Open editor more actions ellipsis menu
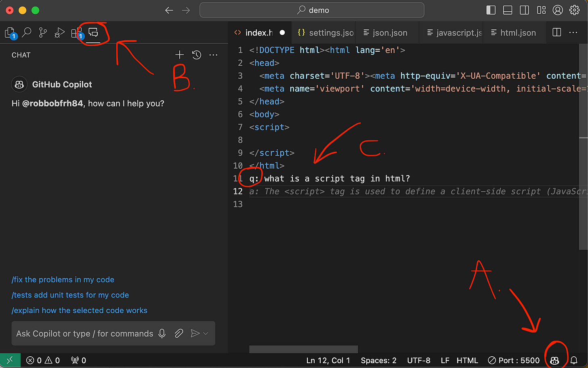Image resolution: width=588 pixels, height=368 pixels. (x=573, y=33)
